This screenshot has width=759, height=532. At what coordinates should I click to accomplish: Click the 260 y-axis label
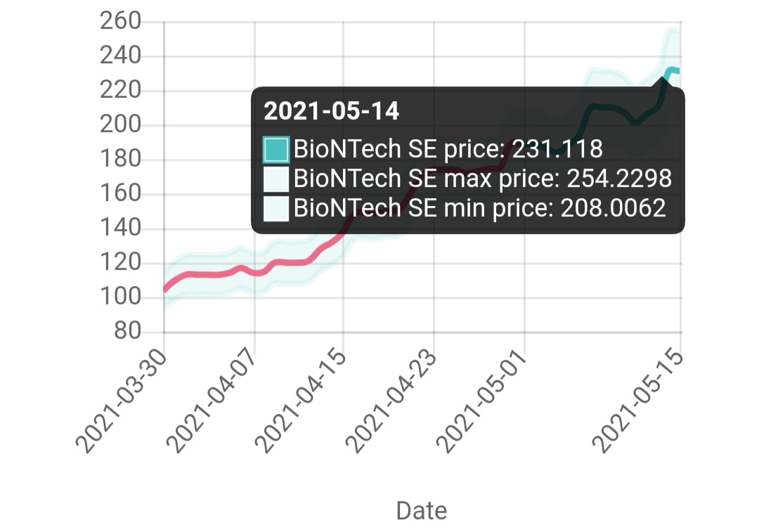click(x=121, y=22)
